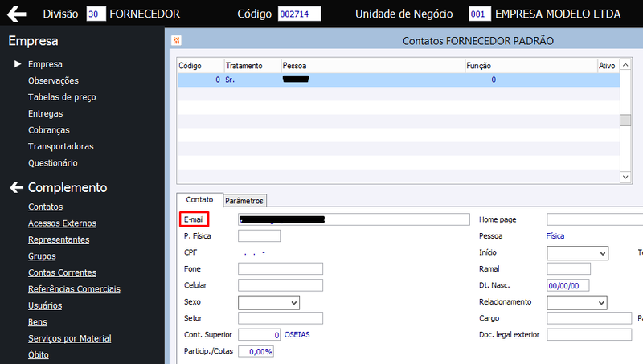Viewport: 643px width, 364px height.
Task: Click the Divisão code field with 30
Action: 96,14
